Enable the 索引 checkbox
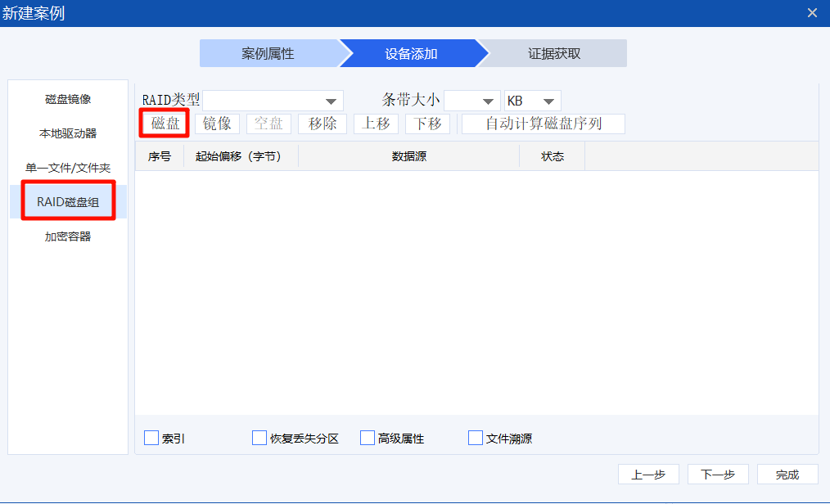 click(151, 438)
